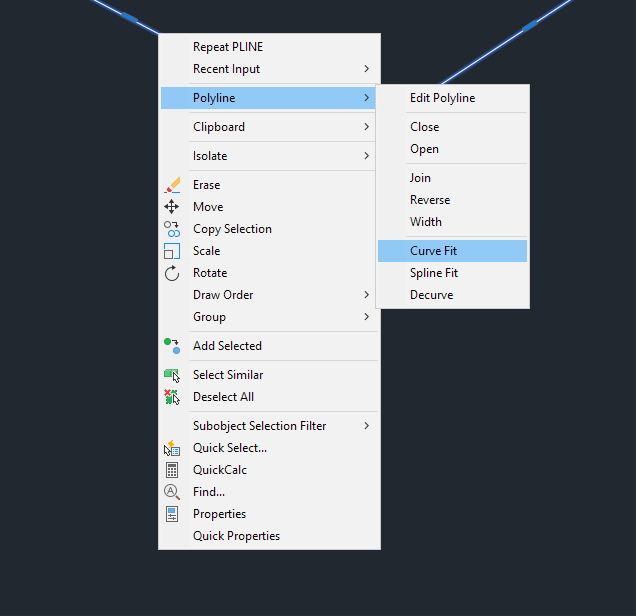Open the Isolate menu entry
636x616 pixels.
269,156
